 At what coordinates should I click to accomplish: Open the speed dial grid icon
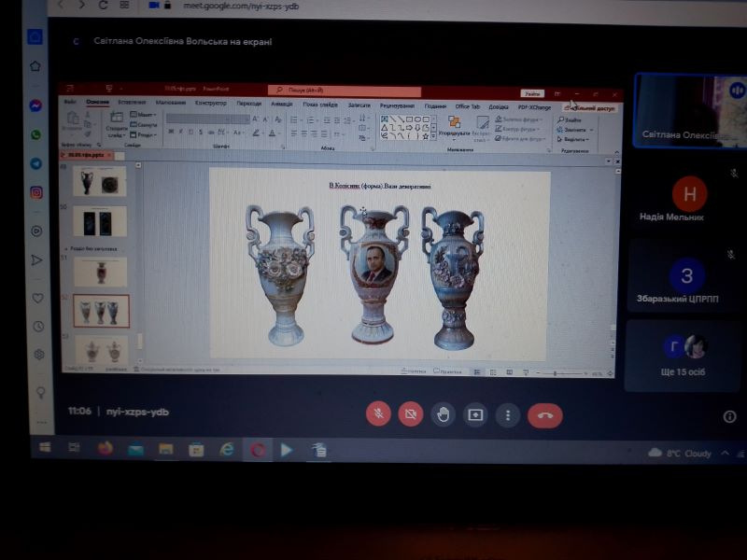(124, 5)
